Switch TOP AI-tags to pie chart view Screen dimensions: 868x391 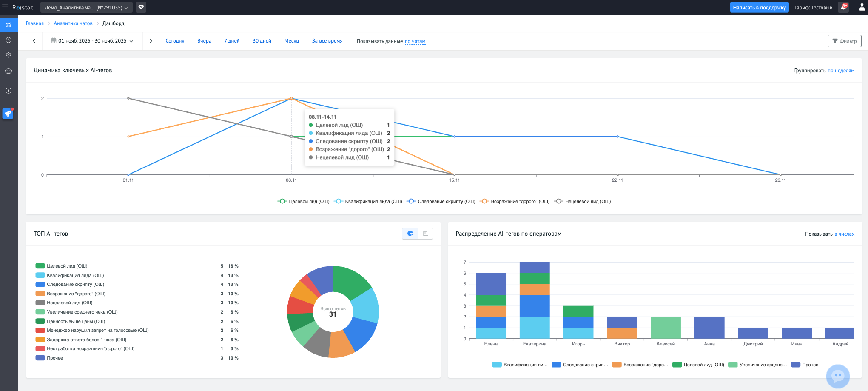[410, 234]
